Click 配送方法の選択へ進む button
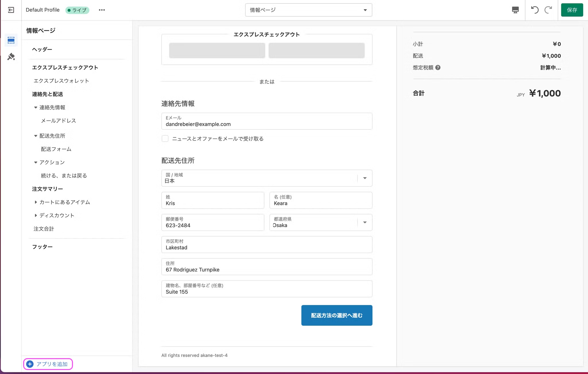The image size is (588, 374). [x=337, y=315]
